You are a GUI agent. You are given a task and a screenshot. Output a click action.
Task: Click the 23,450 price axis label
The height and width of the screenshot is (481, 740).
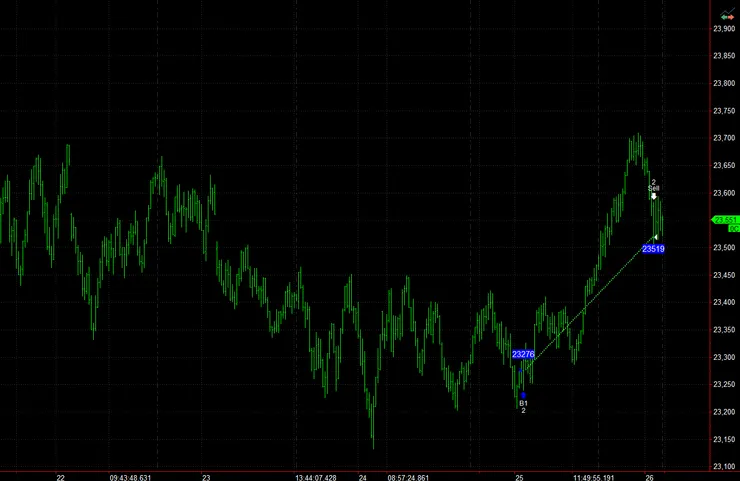(x=724, y=275)
